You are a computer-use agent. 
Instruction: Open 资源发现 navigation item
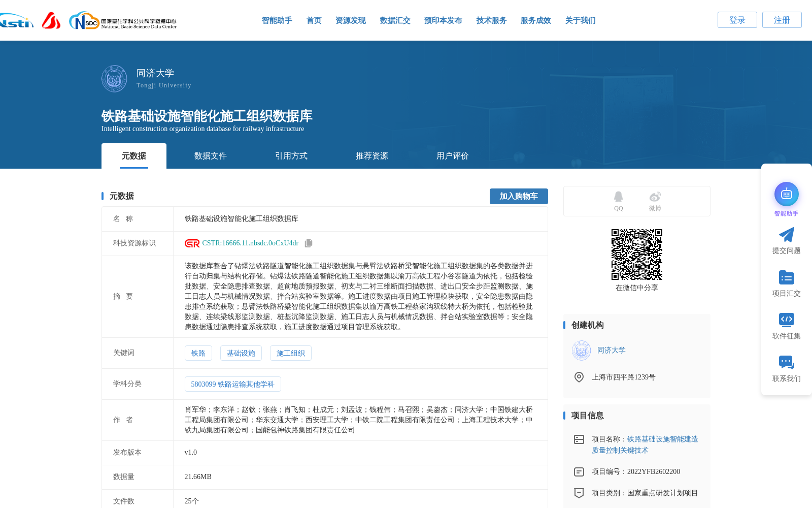click(350, 20)
